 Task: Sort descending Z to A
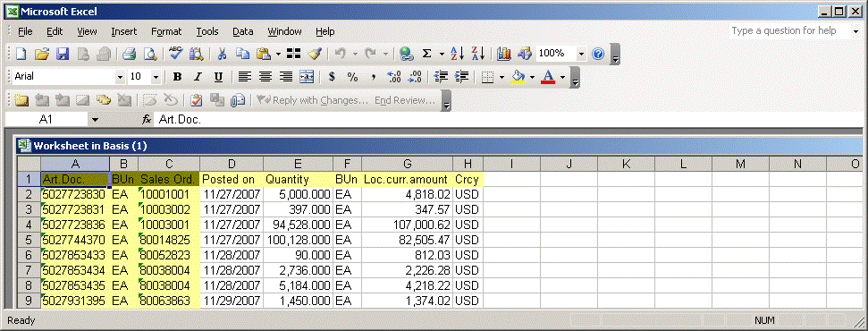[477, 54]
